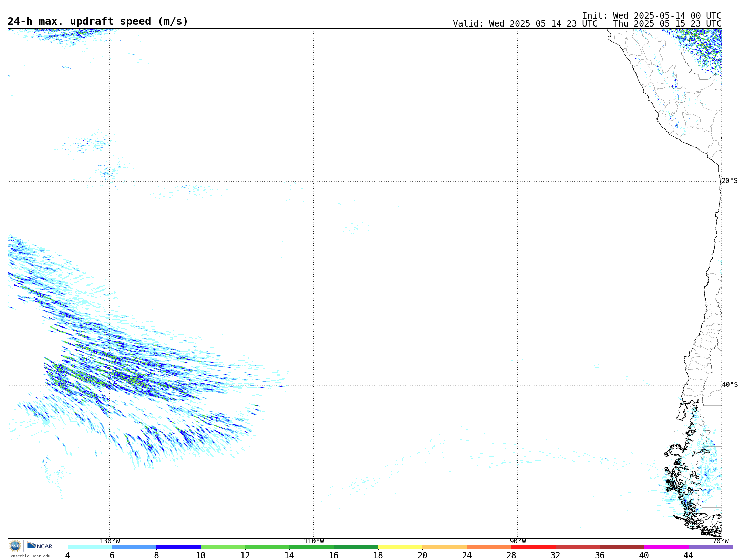Click the 20°S latitude label
The image size is (744, 560).
[730, 181]
